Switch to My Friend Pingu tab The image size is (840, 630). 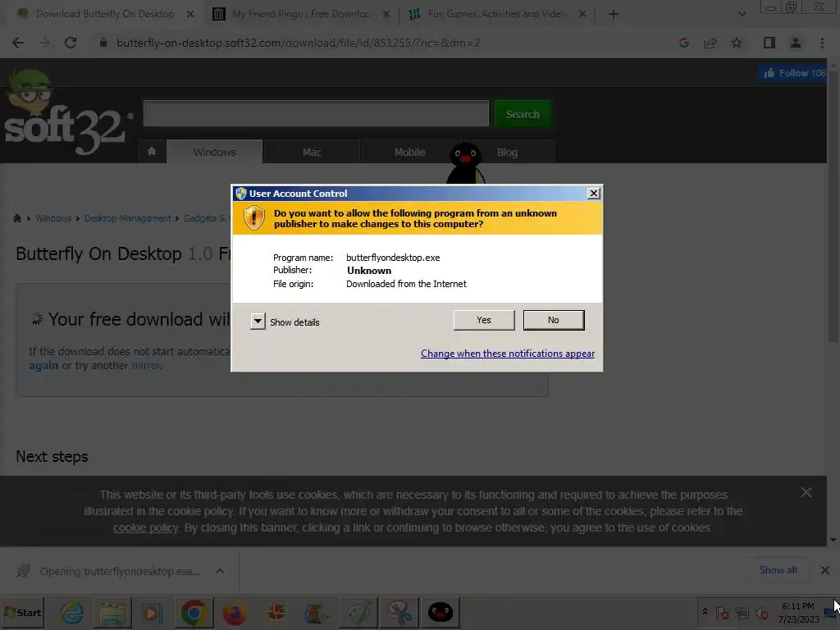[x=300, y=14]
